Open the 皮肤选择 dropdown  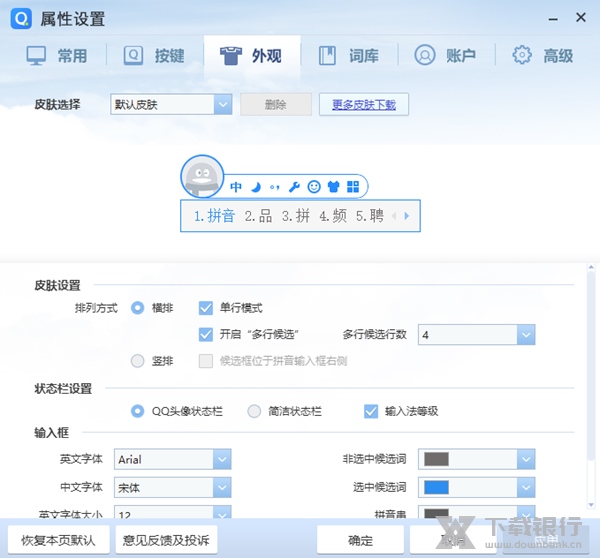tap(222, 104)
